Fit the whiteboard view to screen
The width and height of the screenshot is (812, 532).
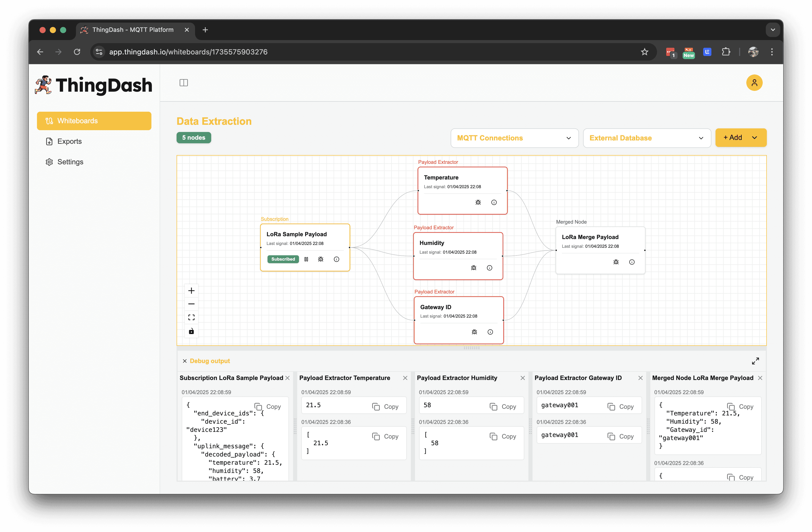tap(191, 318)
